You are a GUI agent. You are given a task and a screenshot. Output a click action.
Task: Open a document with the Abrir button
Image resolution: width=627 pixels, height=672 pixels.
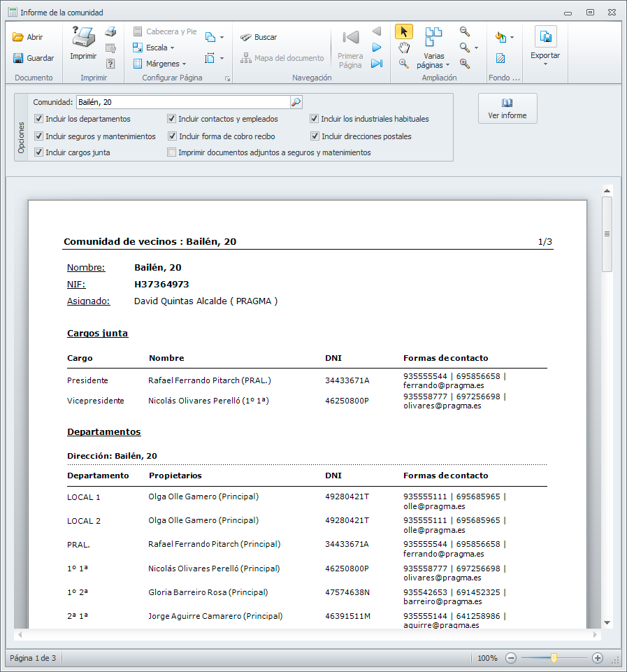click(x=28, y=37)
